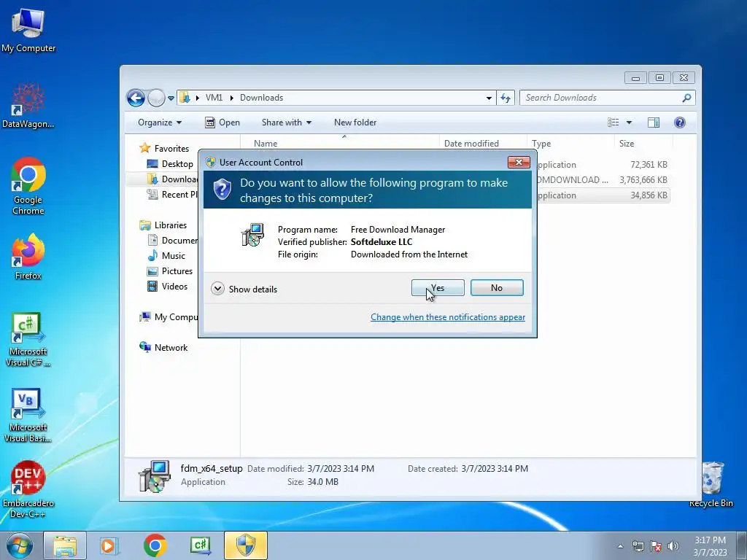Click Windows Explorer taskbar icon

65,545
